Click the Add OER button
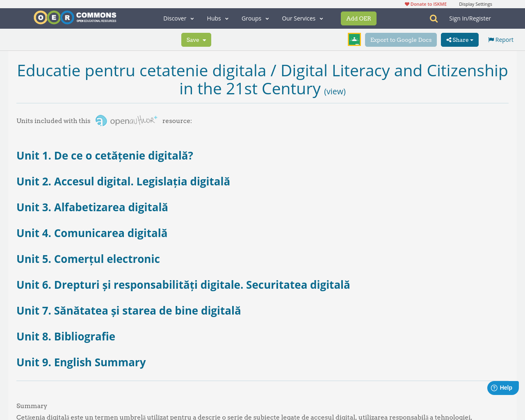This screenshot has width=525, height=420. coord(358,18)
